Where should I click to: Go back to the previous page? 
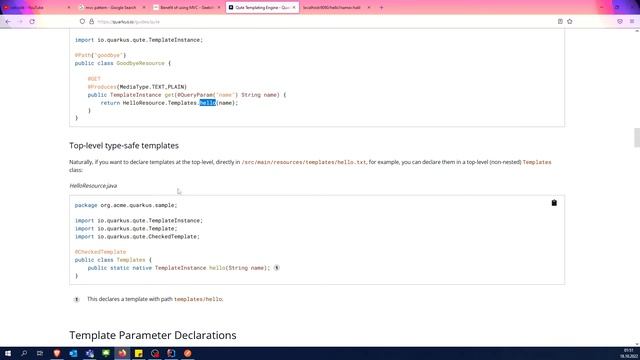coord(8,22)
